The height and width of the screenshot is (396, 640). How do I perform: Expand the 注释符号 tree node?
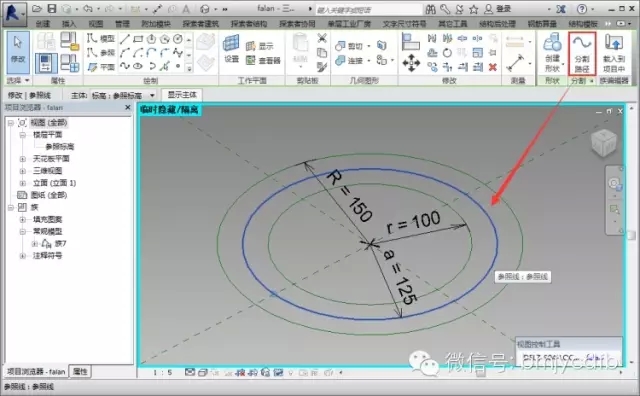coord(23,256)
